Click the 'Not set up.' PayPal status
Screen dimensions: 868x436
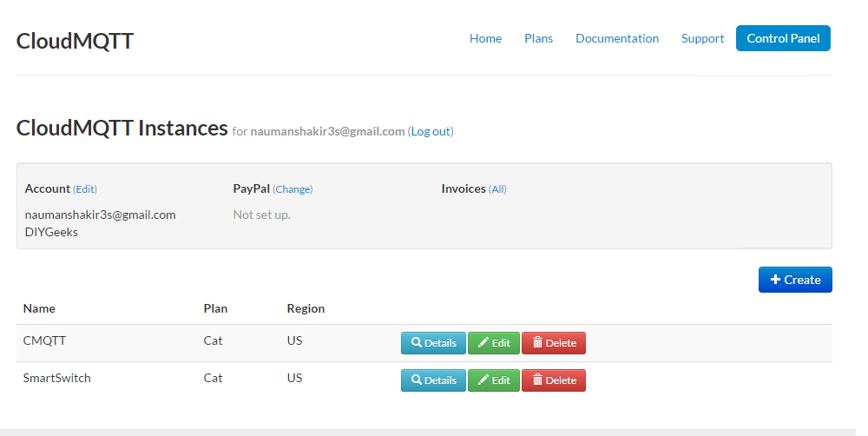262,215
